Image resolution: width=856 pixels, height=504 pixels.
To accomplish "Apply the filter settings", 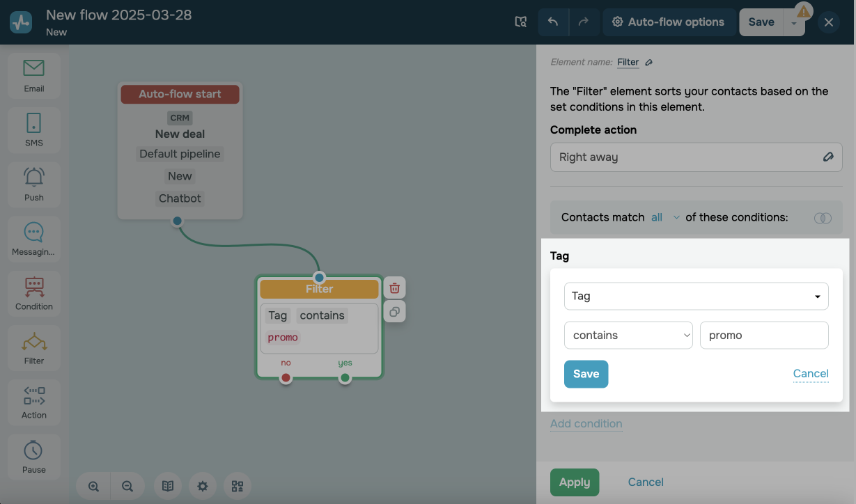I will pos(575,482).
